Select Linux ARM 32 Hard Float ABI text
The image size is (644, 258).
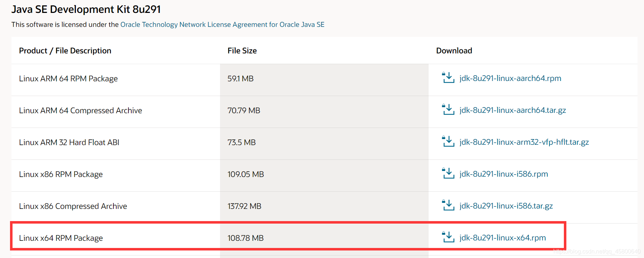tap(69, 142)
